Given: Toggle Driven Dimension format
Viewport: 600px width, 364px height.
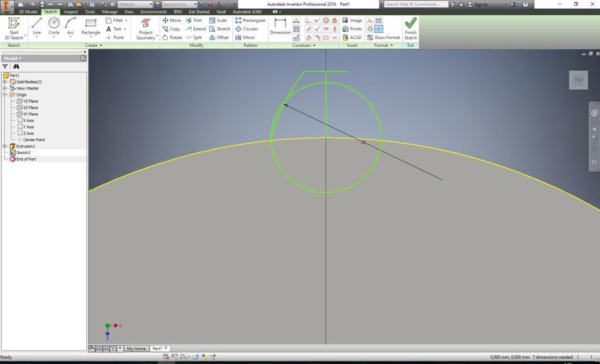Looking at the screenshot, I should coord(378,21).
